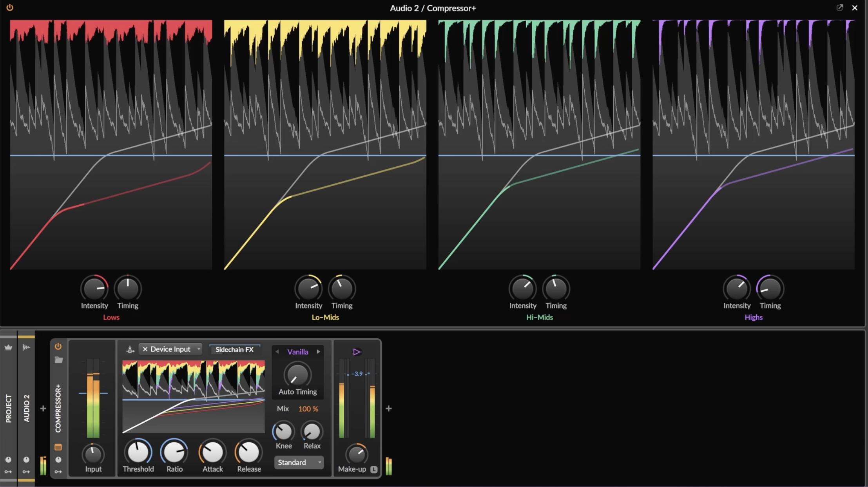
Task: Click the Lows red compression graph
Action: point(111,145)
